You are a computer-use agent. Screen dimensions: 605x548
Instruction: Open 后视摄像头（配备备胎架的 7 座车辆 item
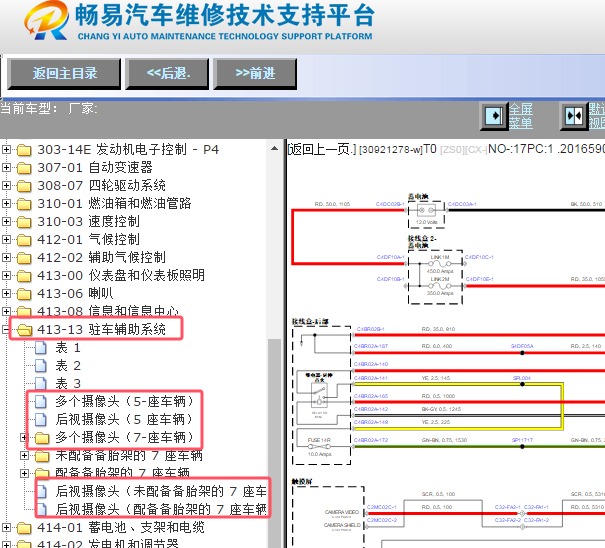[161, 509]
